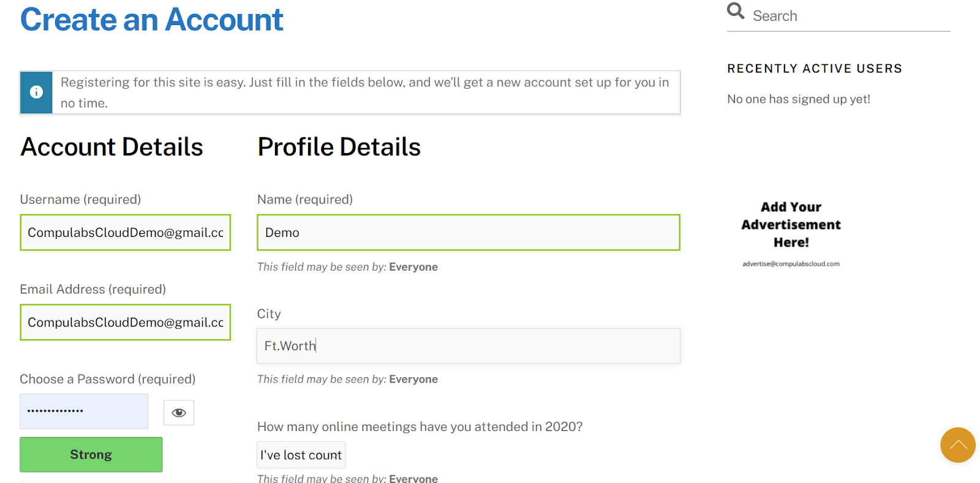Image resolution: width=980 pixels, height=483 pixels.
Task: Click the Create an Account page heading
Action: click(x=152, y=20)
